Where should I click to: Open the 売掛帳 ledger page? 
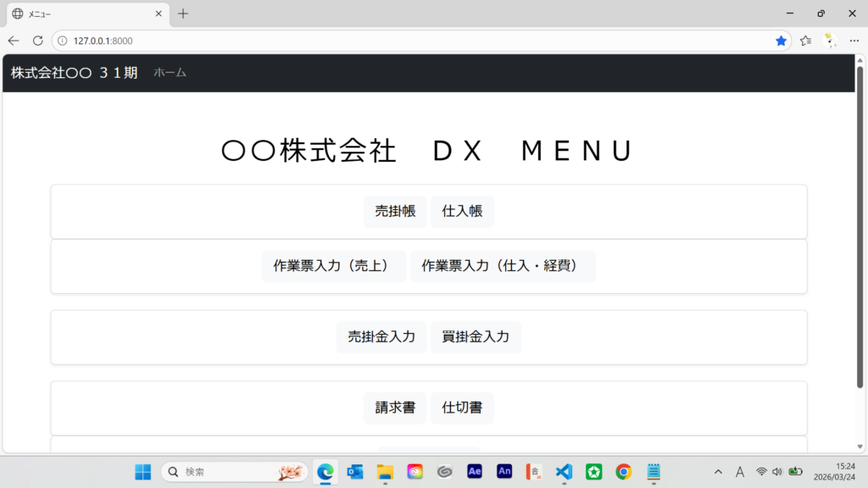(395, 212)
